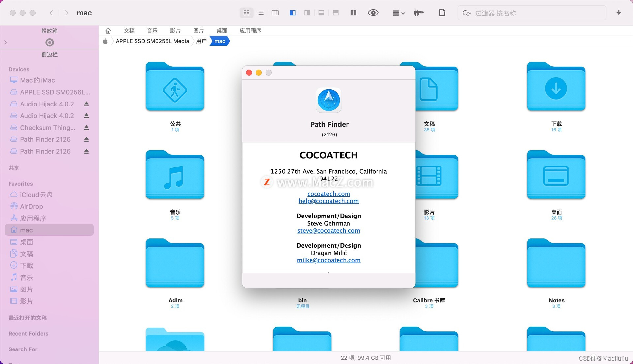
Task: Toggle the bottom shelf pane
Action: point(321,13)
